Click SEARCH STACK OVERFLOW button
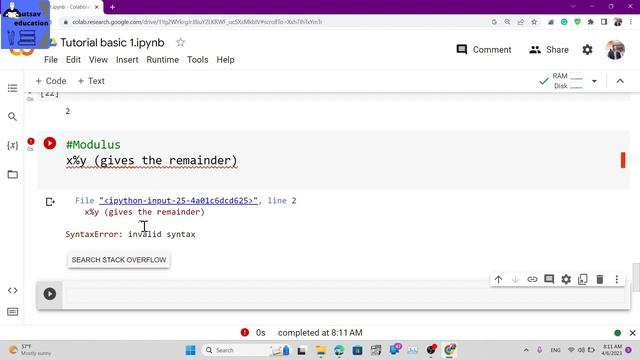The height and width of the screenshot is (360, 640). click(x=119, y=260)
